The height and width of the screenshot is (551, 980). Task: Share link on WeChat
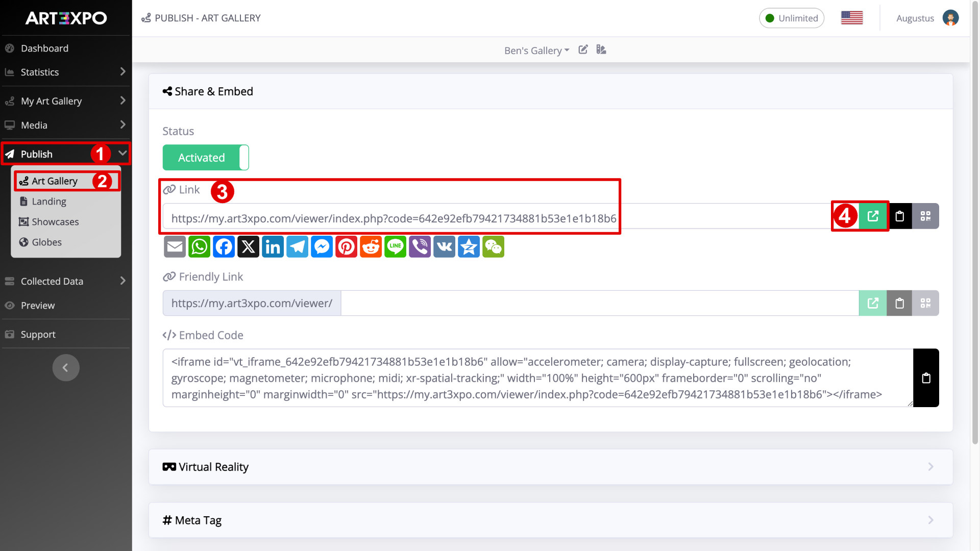pyautogui.click(x=493, y=247)
